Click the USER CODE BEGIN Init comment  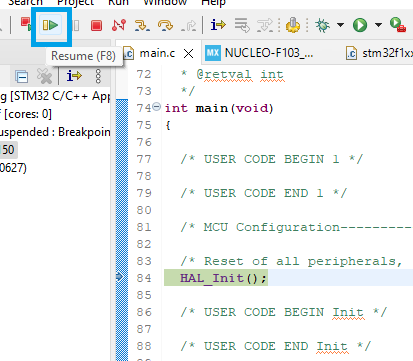(283, 312)
